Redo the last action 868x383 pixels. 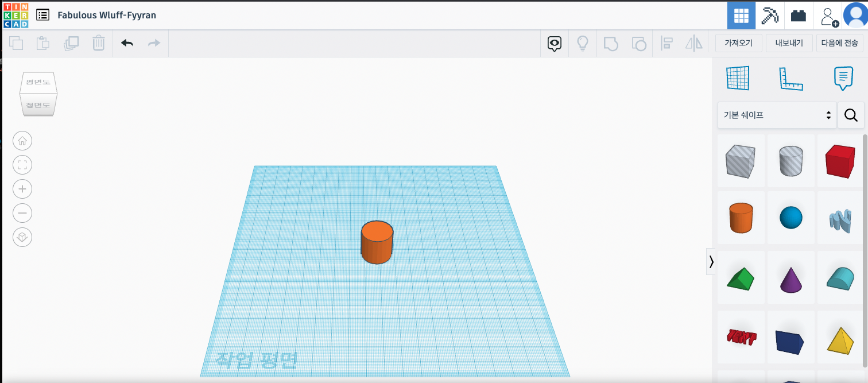[154, 43]
